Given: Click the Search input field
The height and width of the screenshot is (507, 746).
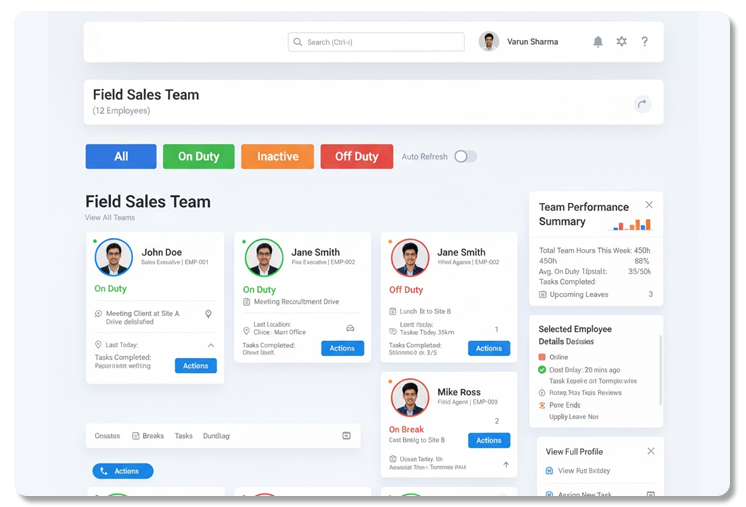Looking at the screenshot, I should 376,42.
